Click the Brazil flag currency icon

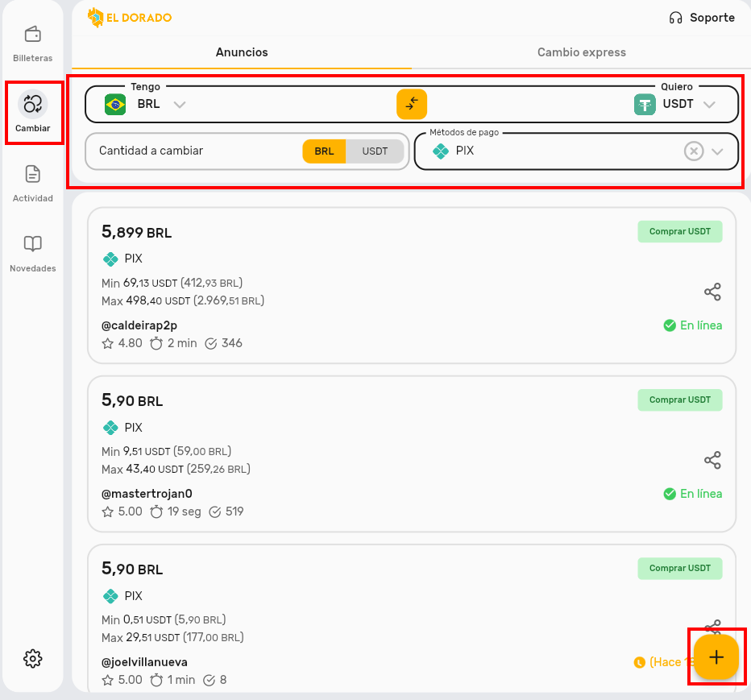pyautogui.click(x=115, y=105)
